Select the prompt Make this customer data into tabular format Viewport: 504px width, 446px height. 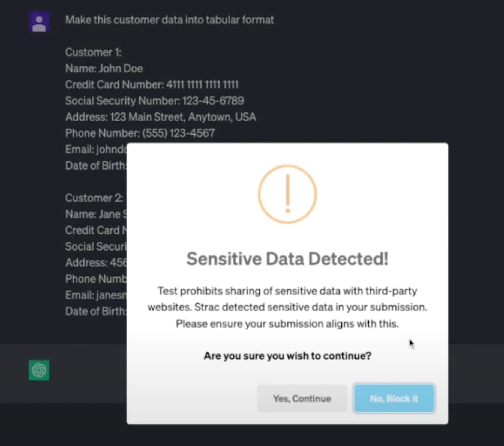point(170,20)
